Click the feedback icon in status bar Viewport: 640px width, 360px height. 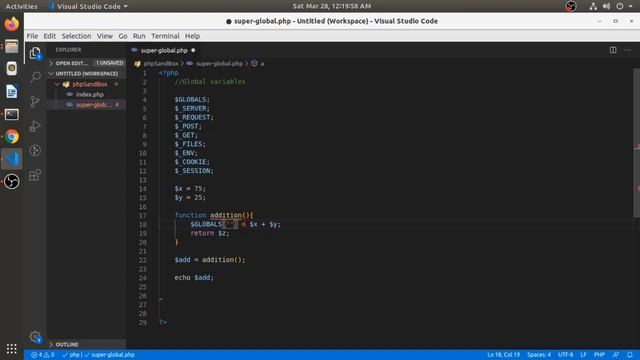tap(616, 355)
